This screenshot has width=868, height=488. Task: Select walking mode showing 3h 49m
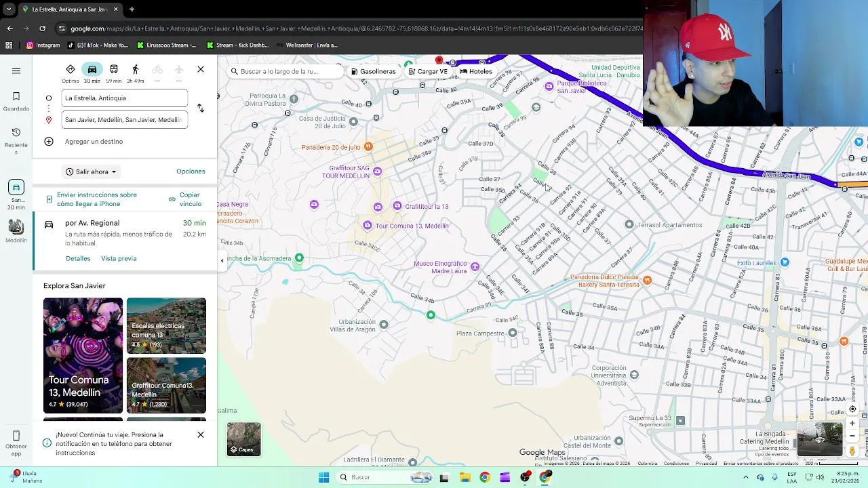(136, 73)
